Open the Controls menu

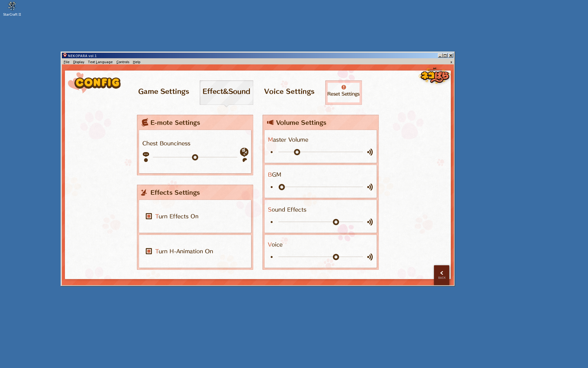tap(123, 62)
